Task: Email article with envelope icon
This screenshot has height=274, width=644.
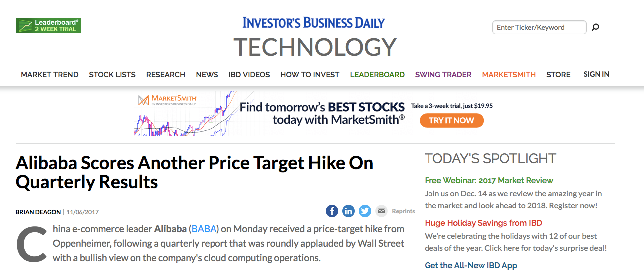Action: (381, 211)
